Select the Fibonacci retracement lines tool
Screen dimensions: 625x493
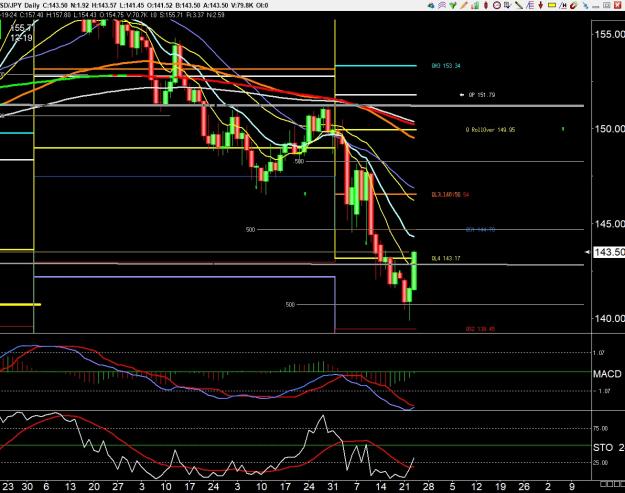(x=530, y=5)
